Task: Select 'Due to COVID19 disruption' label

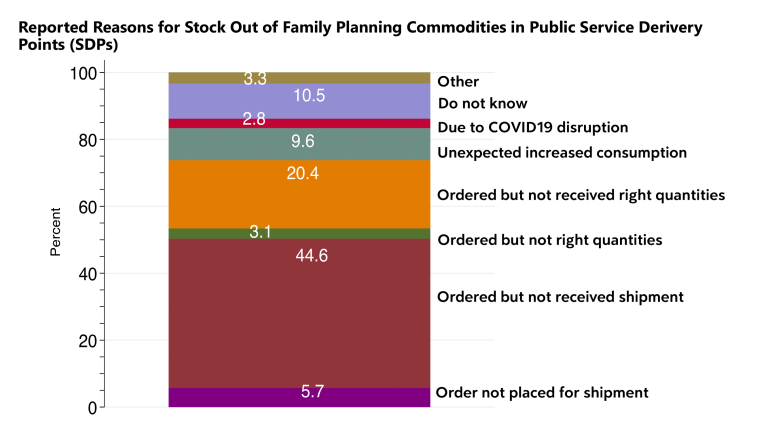Action: [x=532, y=127]
